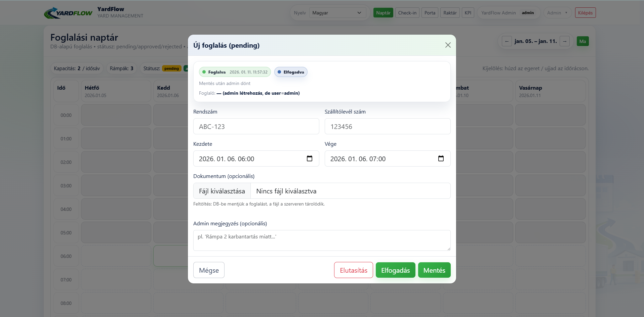
Task: Select the Foglalva status pill
Action: pos(235,72)
